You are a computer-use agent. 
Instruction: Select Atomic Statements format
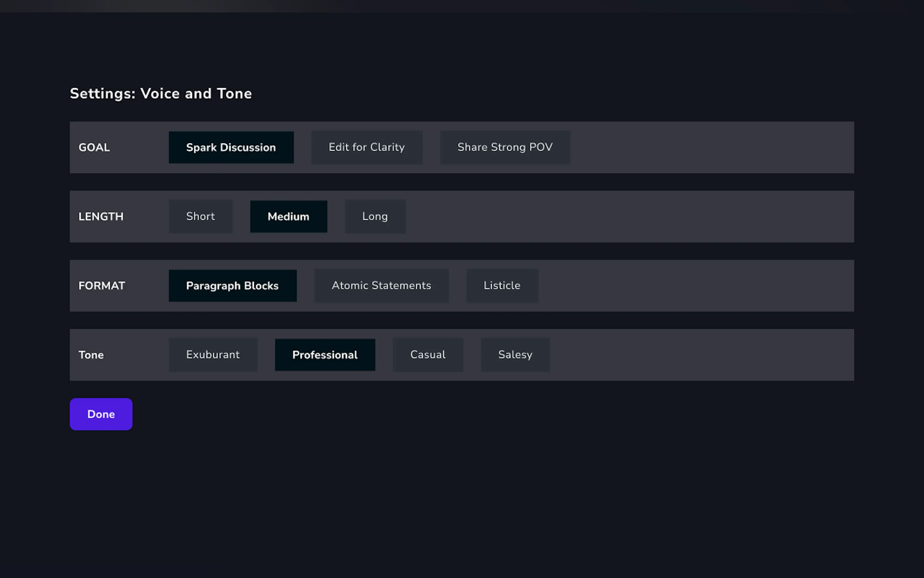[x=381, y=286]
